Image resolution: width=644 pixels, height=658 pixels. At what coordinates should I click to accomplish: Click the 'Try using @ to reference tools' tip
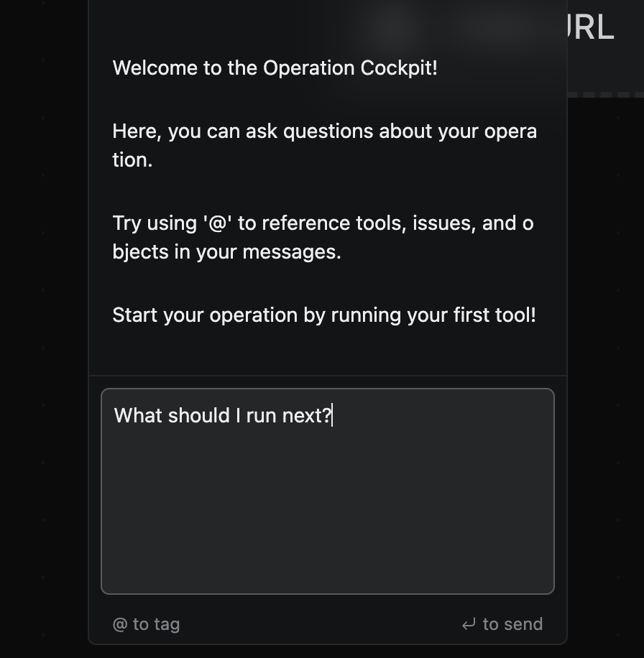coord(323,238)
